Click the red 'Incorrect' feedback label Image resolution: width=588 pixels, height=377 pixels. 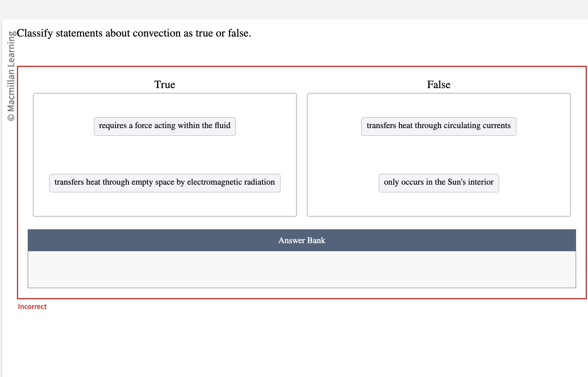coord(32,306)
